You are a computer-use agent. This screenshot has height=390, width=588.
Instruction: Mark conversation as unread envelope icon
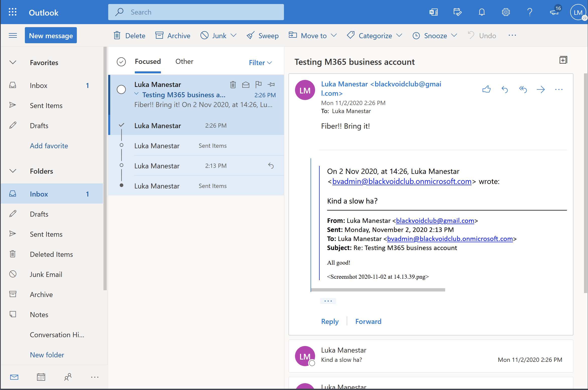click(246, 85)
